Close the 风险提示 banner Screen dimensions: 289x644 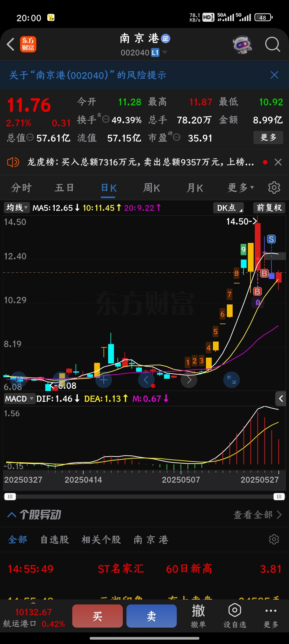274,75
